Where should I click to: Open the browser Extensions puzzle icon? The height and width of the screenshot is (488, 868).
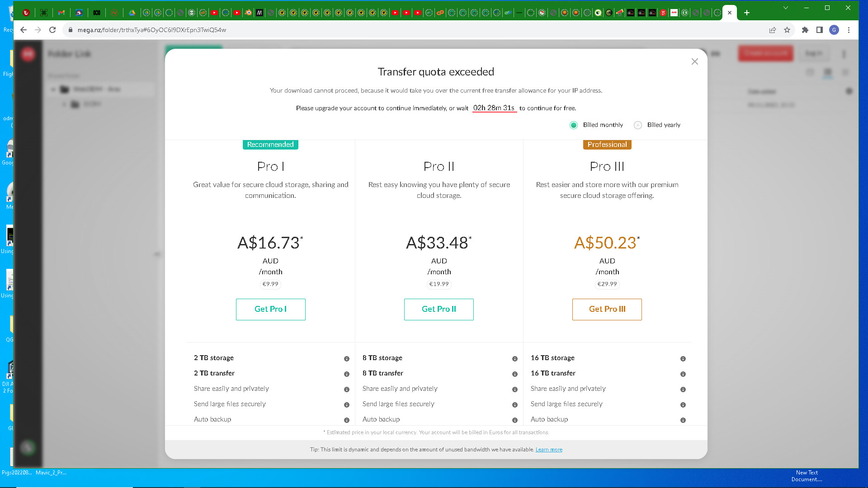pos(805,30)
